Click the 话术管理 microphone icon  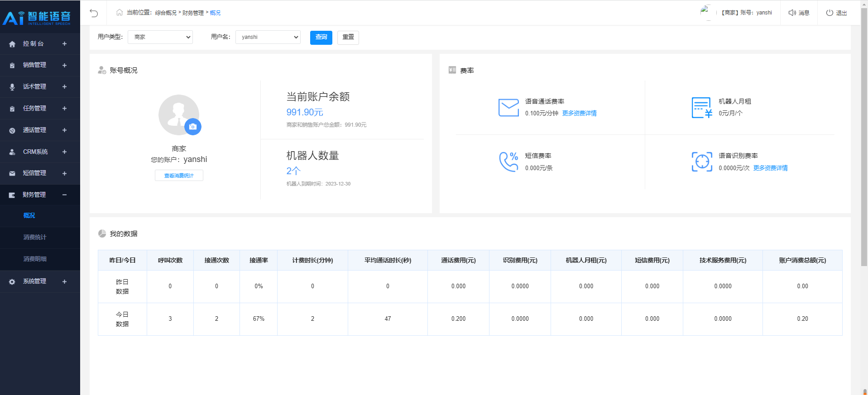12,87
